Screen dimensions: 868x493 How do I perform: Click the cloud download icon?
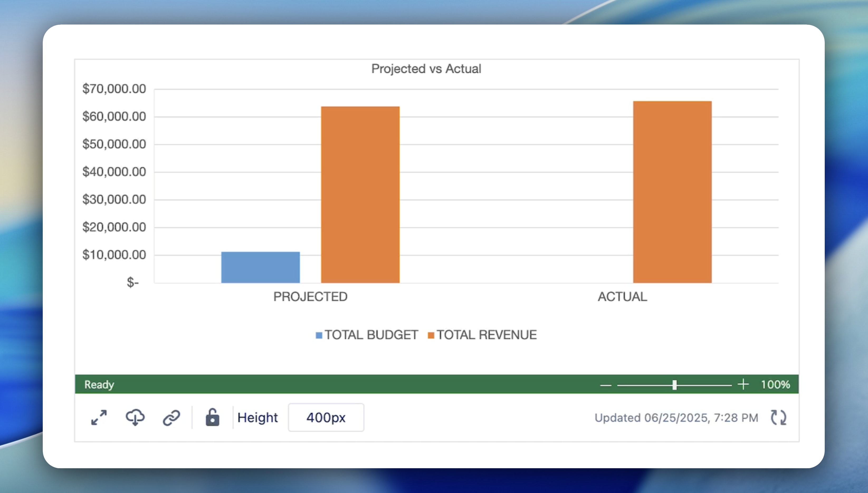pos(135,418)
